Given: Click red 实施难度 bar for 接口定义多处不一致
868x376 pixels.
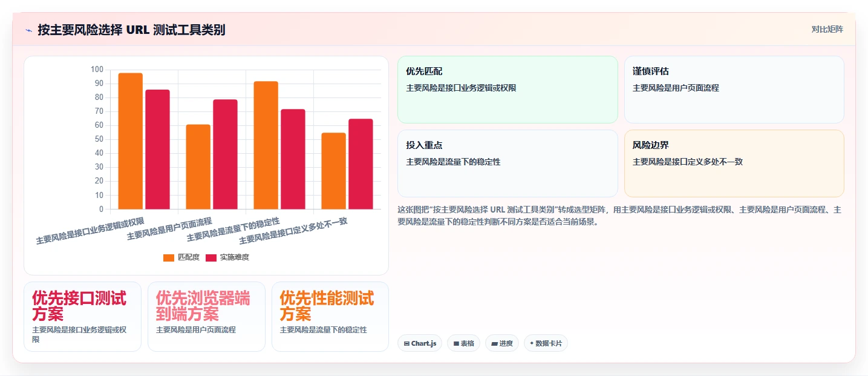Looking at the screenshot, I should [361, 164].
